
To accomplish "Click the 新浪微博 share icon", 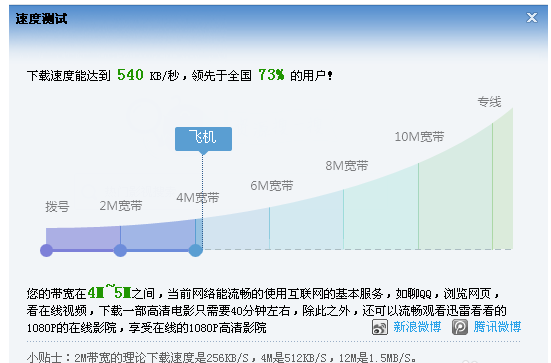I will (x=380, y=327).
